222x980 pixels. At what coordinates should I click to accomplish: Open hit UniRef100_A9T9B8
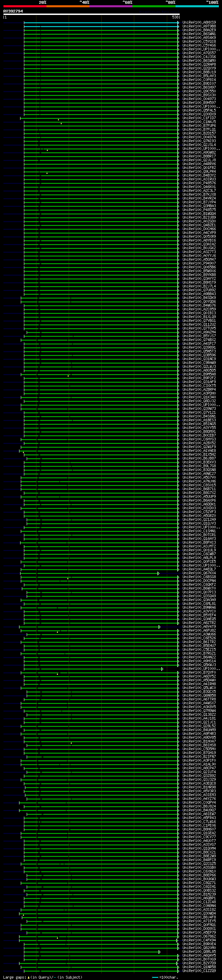point(199,26)
